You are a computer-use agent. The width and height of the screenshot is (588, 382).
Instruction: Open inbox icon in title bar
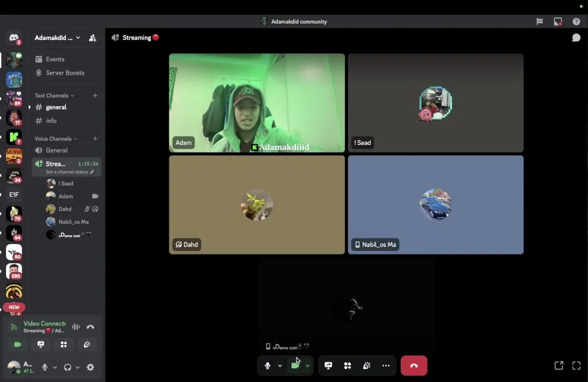558,22
